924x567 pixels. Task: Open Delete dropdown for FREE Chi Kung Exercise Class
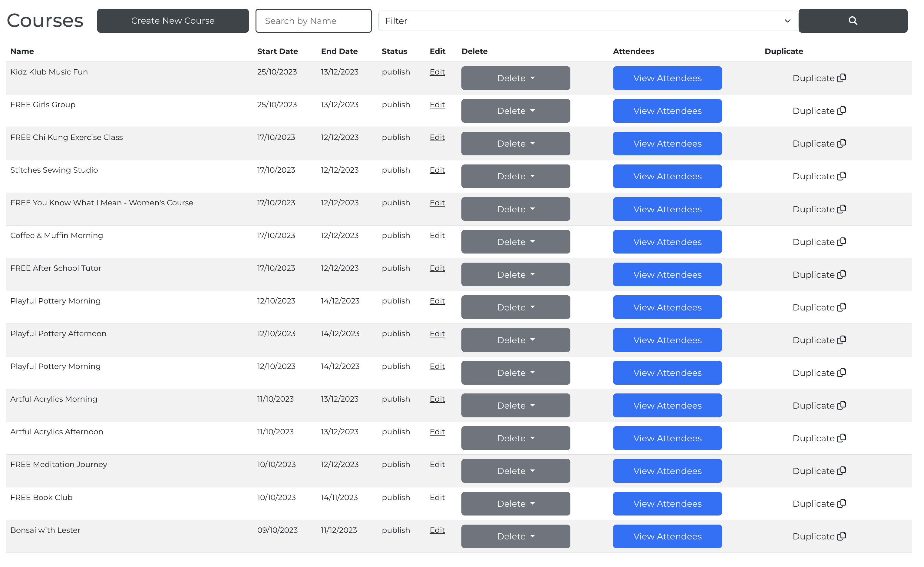(x=515, y=144)
